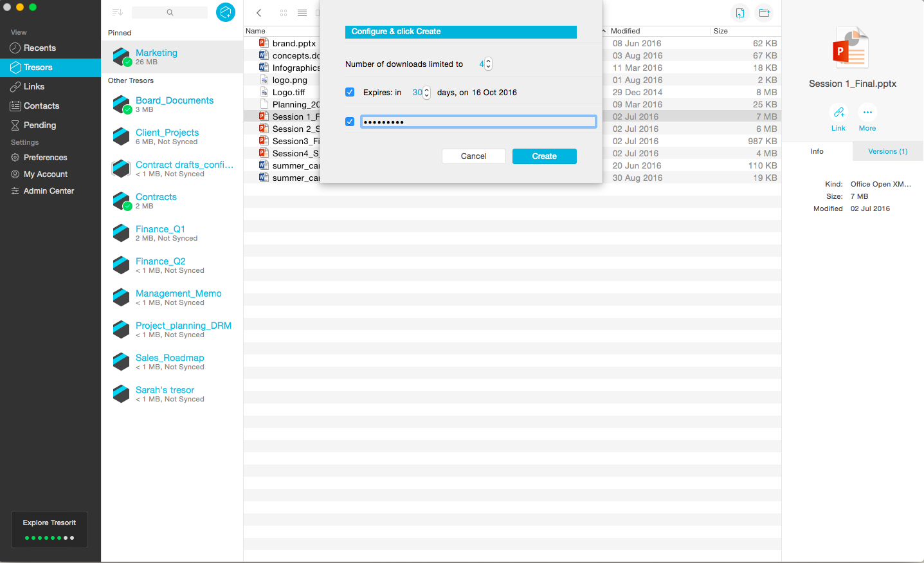Image resolution: width=924 pixels, height=563 pixels.
Task: Click the Explore Tresorit button
Action: click(50, 530)
